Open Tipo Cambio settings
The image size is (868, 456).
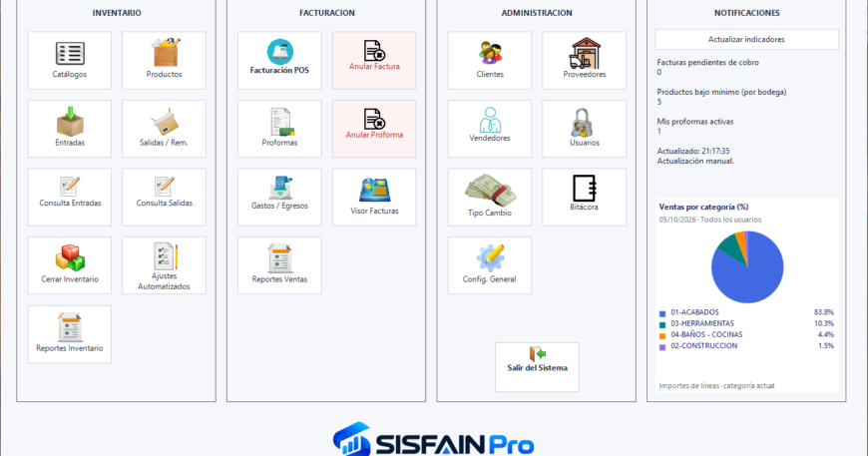[490, 197]
